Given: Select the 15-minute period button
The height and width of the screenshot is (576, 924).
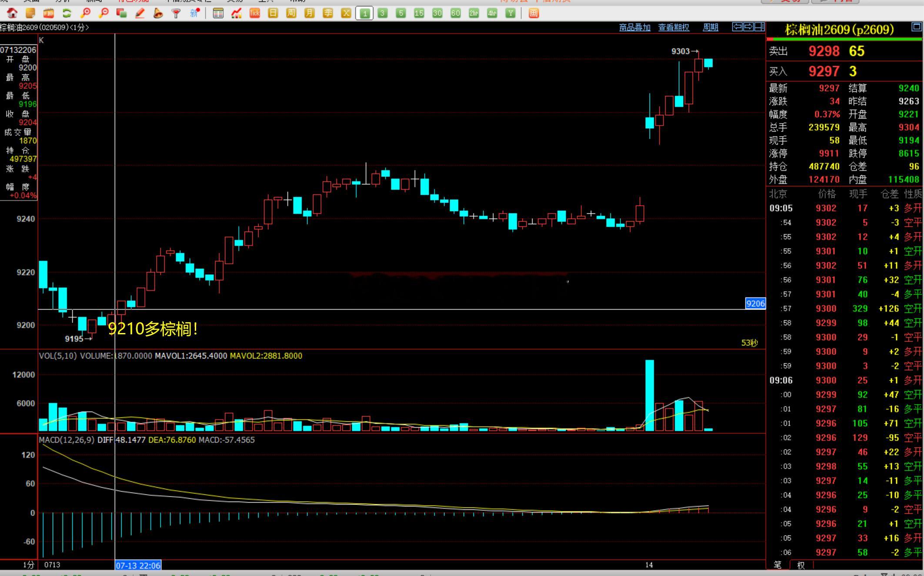Looking at the screenshot, I should (x=419, y=13).
